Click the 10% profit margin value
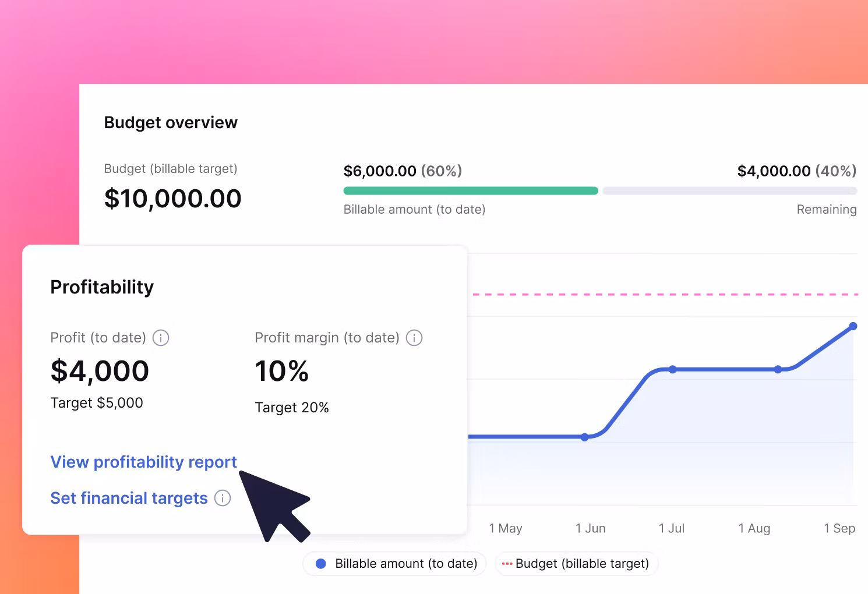The height and width of the screenshot is (594, 868). 281,371
